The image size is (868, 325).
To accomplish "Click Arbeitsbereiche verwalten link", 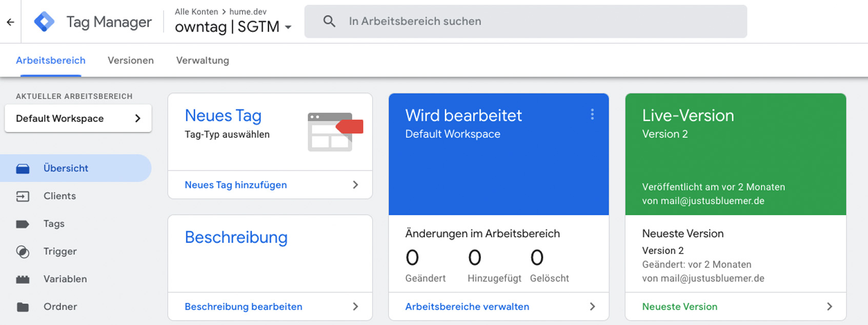I will click(x=467, y=307).
